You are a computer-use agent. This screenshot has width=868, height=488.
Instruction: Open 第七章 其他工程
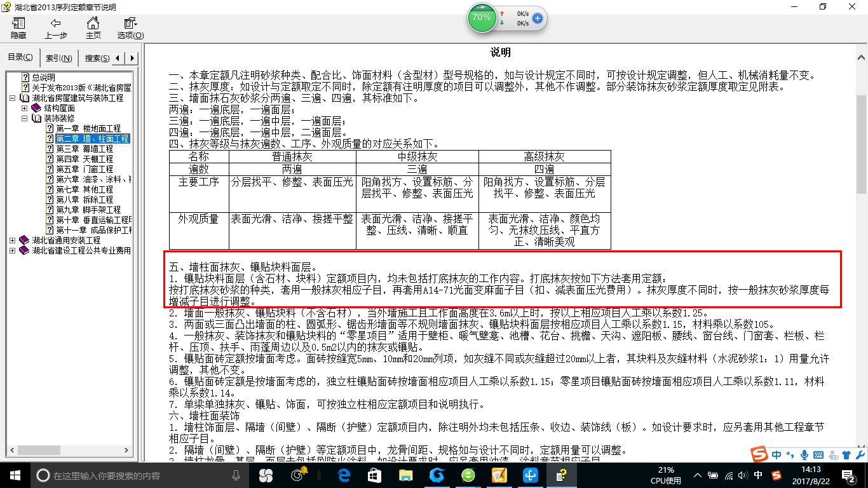click(x=85, y=189)
